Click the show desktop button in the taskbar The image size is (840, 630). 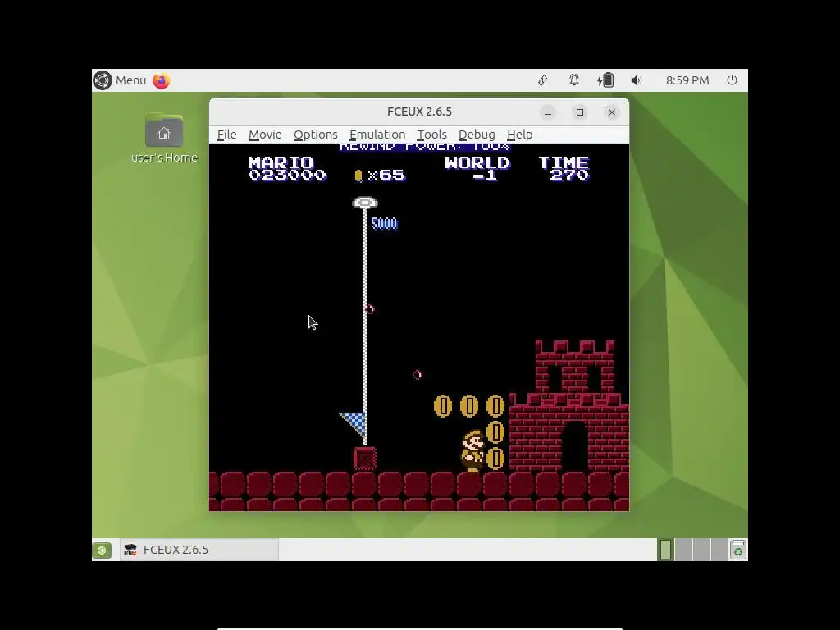[x=102, y=550]
